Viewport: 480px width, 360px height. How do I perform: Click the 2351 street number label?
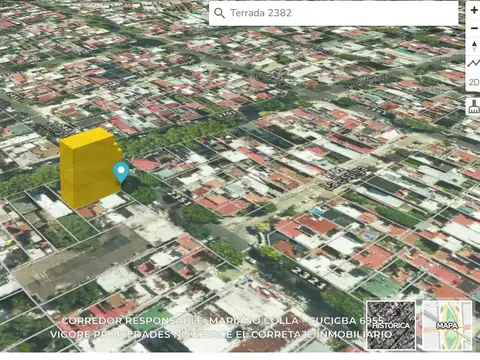click(179, 198)
